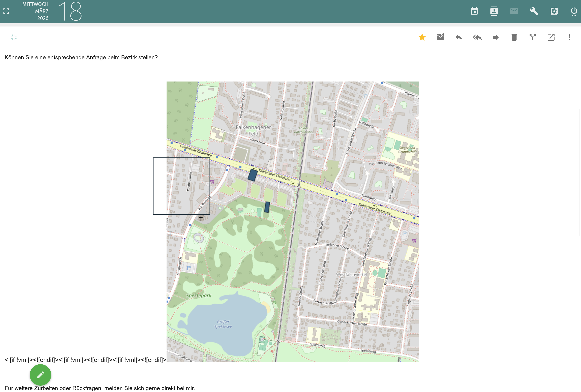
Task: Open the Address Book module
Action: click(x=494, y=11)
